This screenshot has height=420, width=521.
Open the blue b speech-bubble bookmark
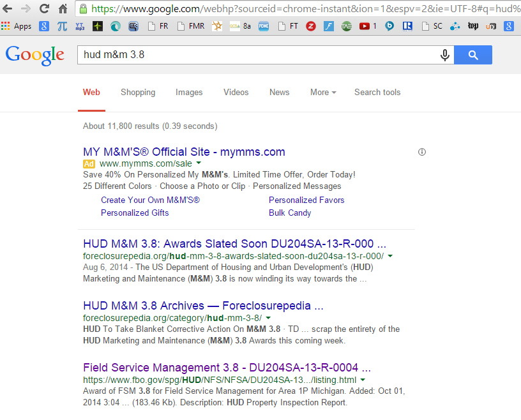pos(389,26)
